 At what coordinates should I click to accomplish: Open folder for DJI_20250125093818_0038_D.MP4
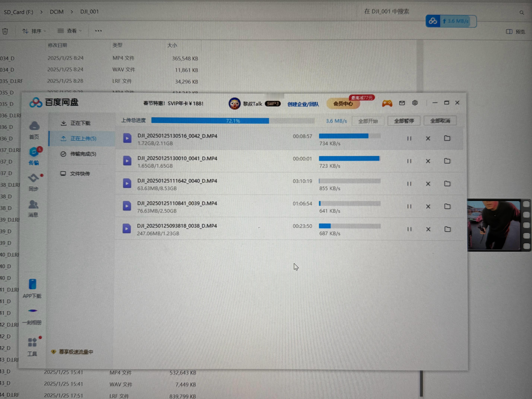[x=448, y=229]
